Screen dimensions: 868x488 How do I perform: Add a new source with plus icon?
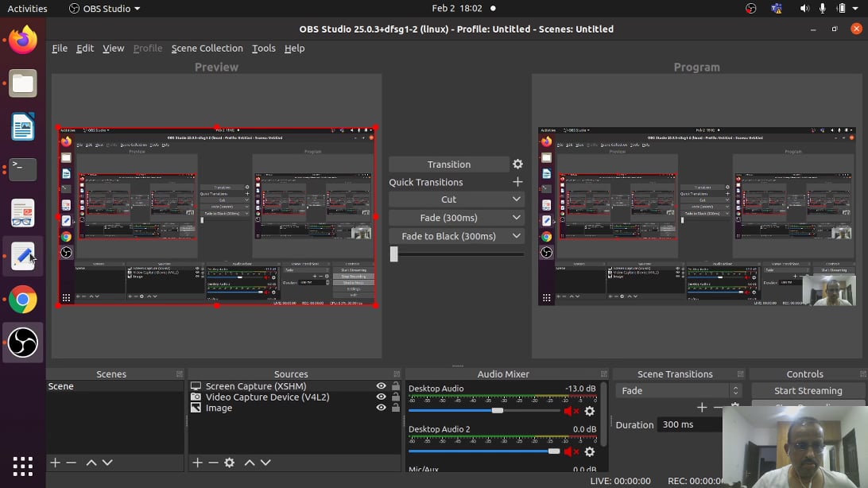198,463
